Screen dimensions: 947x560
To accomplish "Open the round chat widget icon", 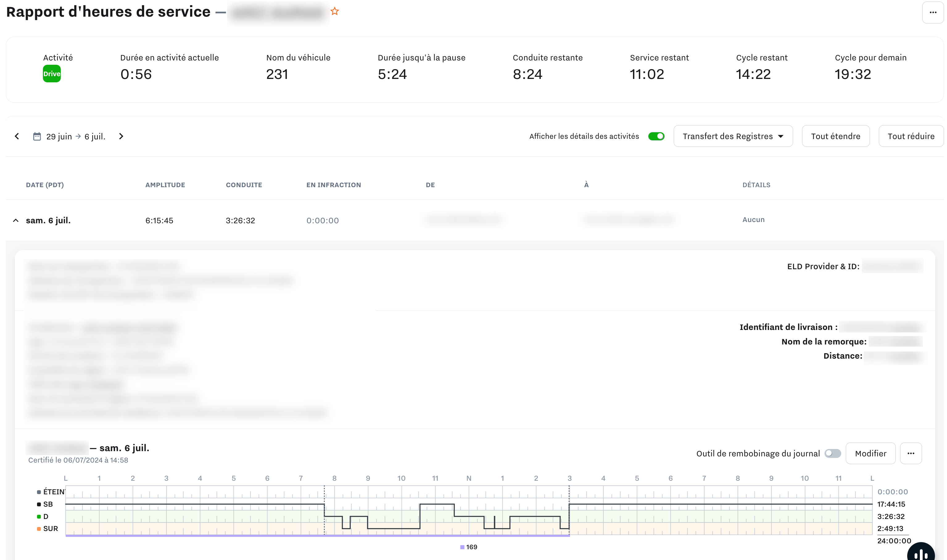I will point(920,553).
